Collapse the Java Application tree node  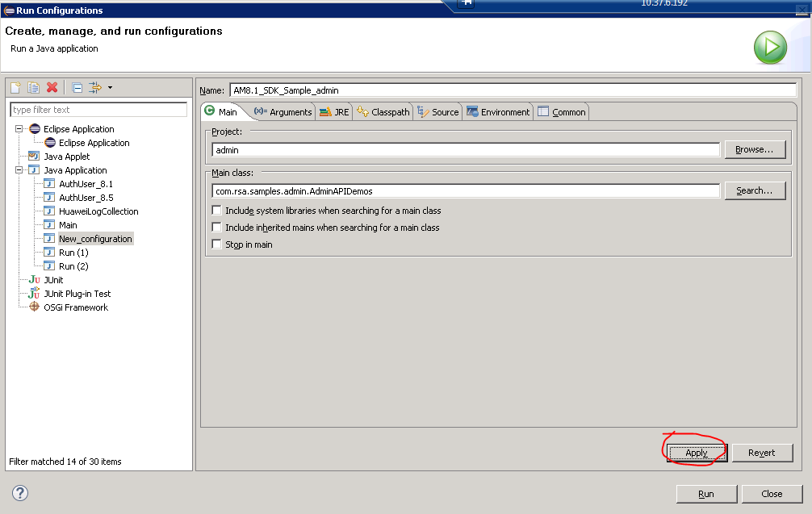tap(19, 170)
